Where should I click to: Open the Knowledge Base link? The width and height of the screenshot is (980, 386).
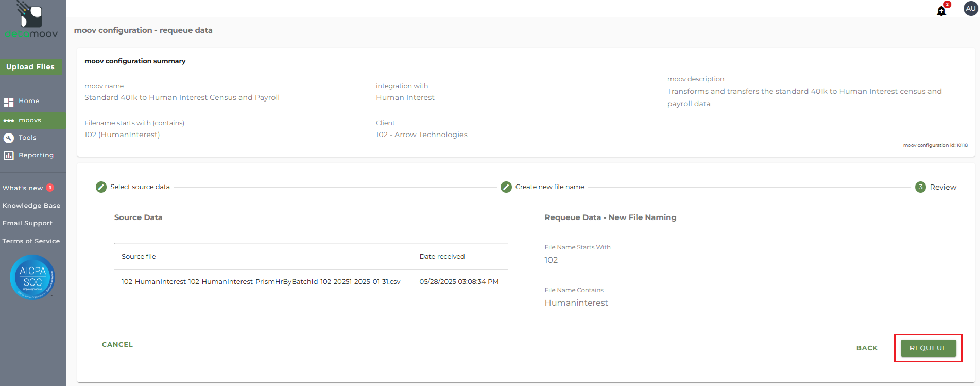(x=31, y=206)
